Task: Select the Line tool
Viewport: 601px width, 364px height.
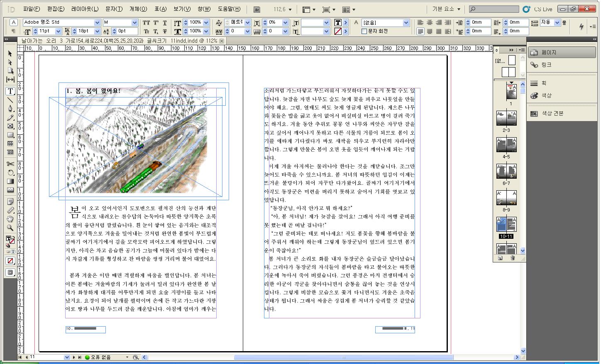Action: (x=10, y=100)
